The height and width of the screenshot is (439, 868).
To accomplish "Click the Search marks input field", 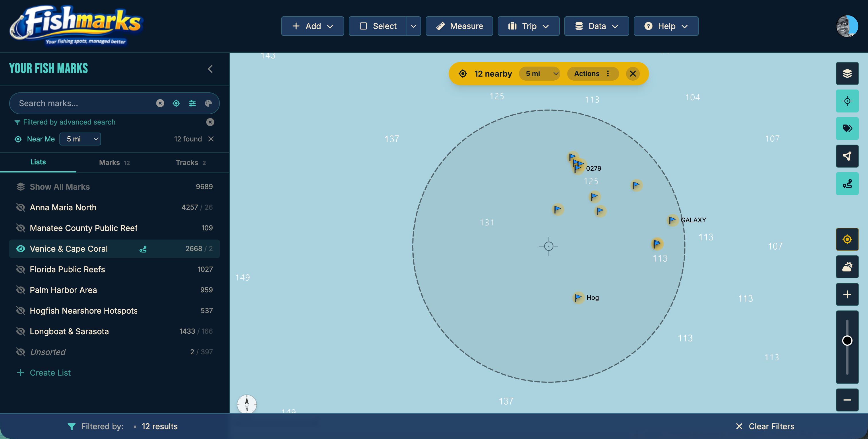I will pos(84,103).
